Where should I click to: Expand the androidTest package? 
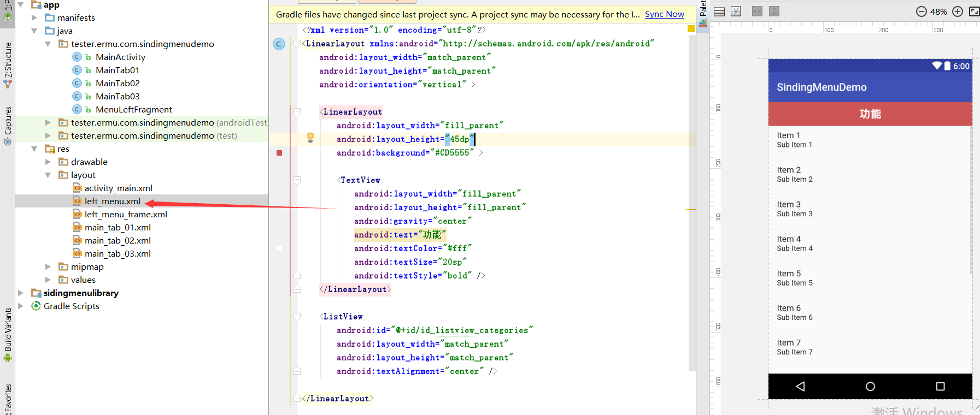click(x=48, y=122)
